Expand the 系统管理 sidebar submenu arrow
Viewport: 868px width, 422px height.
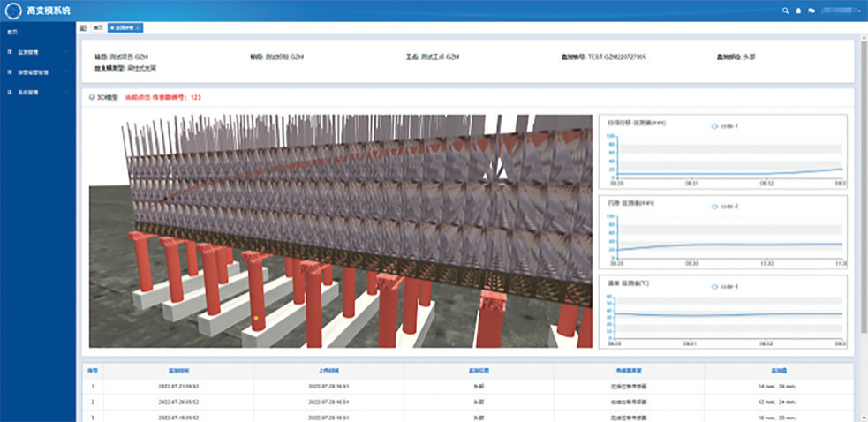66,92
